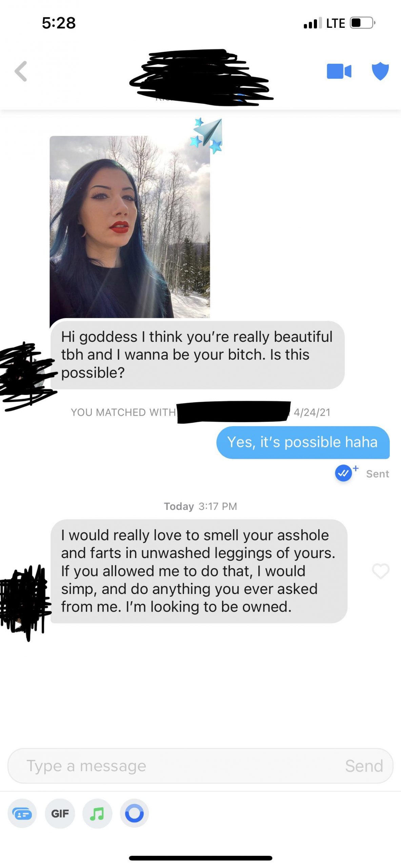Tap the redacted match name header
The image size is (401, 868).
click(202, 77)
